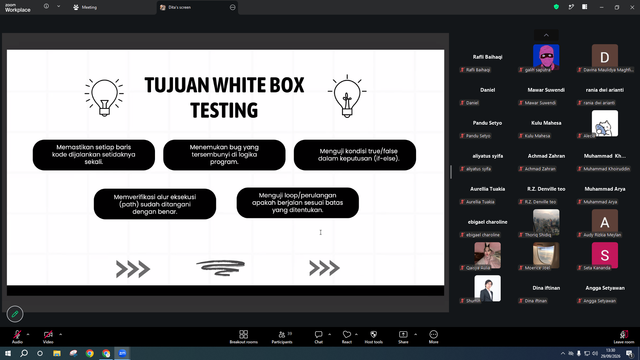Start camera using the Video button
The height and width of the screenshot is (360, 640).
tap(48, 337)
